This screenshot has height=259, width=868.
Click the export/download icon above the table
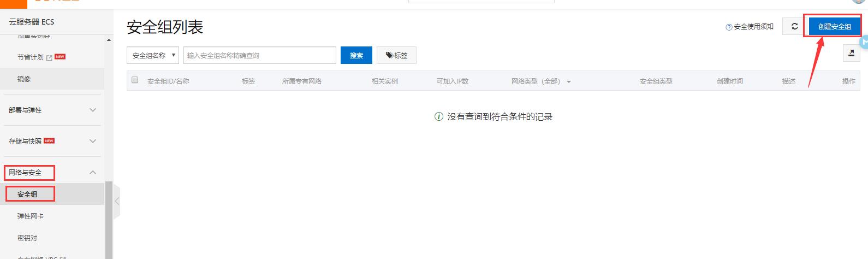tap(851, 53)
